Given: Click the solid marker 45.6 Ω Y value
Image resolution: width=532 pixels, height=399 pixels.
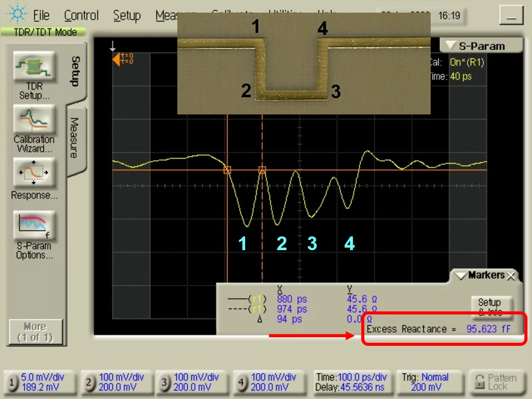Looking at the screenshot, I should (x=362, y=299).
